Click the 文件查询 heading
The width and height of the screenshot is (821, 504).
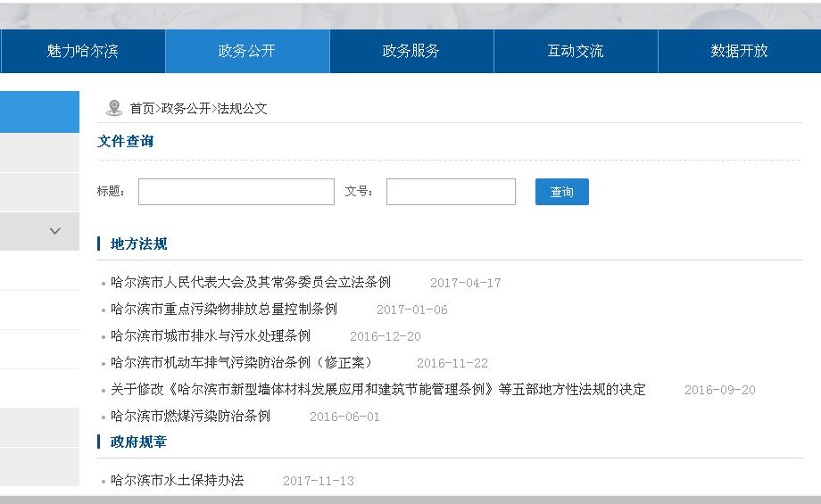pyautogui.click(x=126, y=141)
